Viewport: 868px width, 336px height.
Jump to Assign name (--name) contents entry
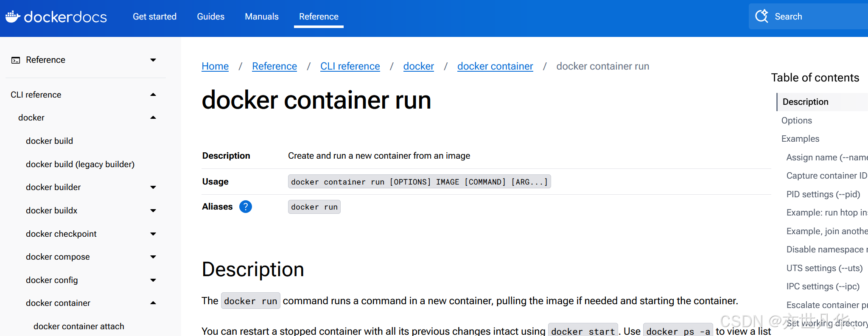click(x=827, y=157)
